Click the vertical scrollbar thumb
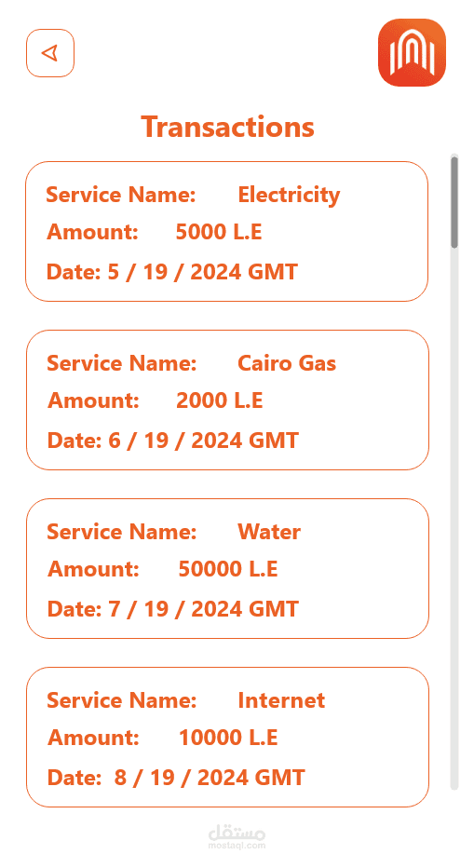The height and width of the screenshot is (868, 474). tap(454, 202)
